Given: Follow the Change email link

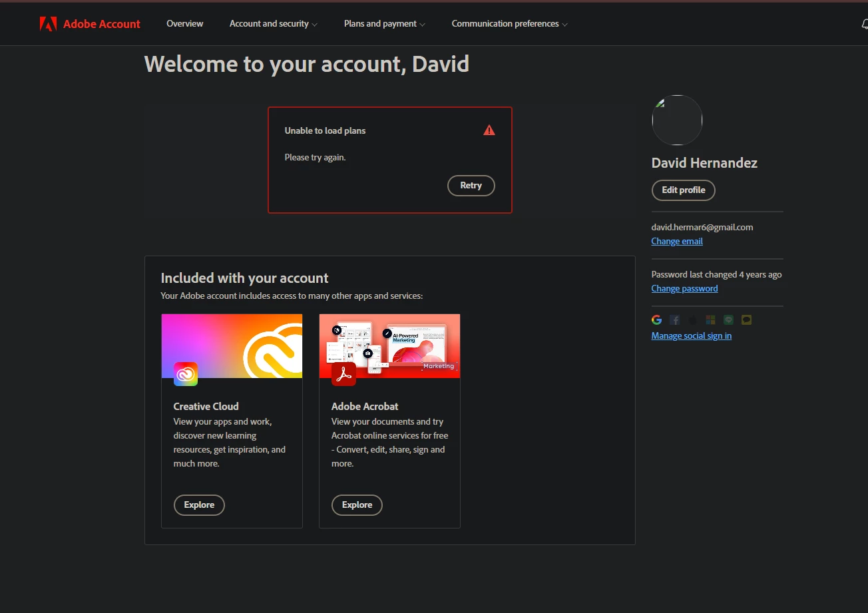Looking at the screenshot, I should point(677,241).
